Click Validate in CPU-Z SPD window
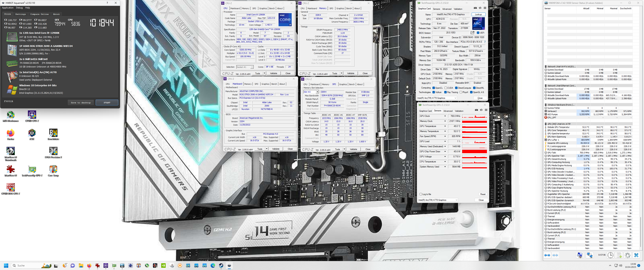 (353, 149)
